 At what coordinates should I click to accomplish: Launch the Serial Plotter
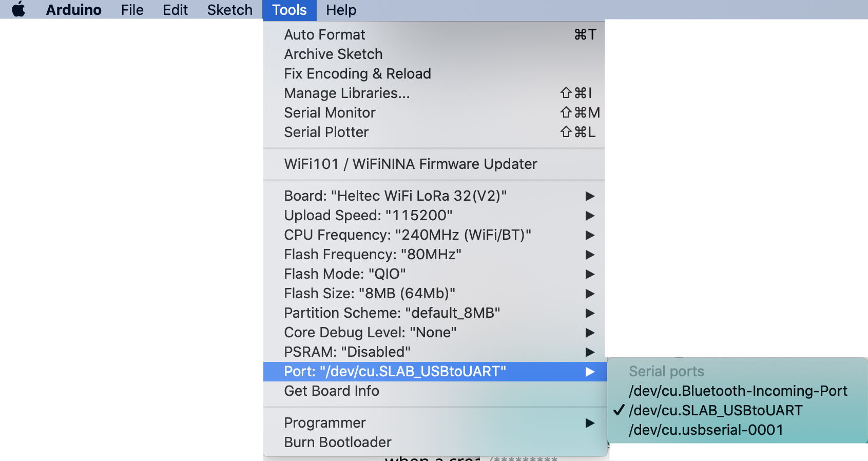pos(326,132)
